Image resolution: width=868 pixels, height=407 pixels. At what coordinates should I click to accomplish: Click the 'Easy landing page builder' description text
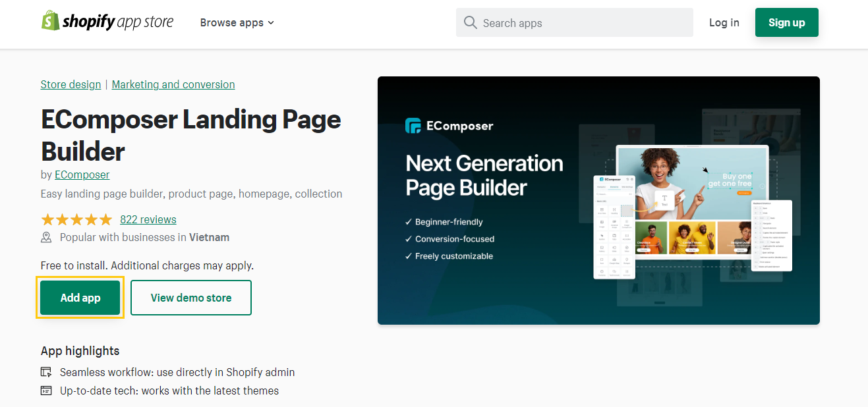tap(191, 194)
